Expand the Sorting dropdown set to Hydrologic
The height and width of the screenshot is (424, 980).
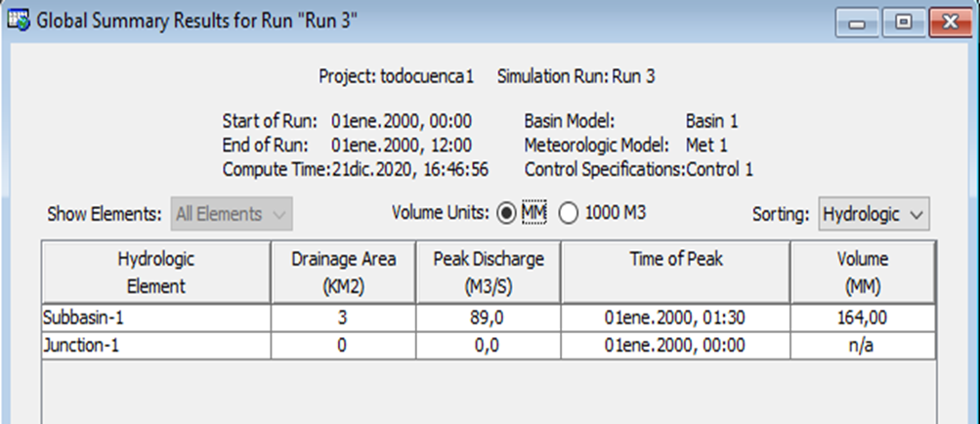(x=873, y=213)
